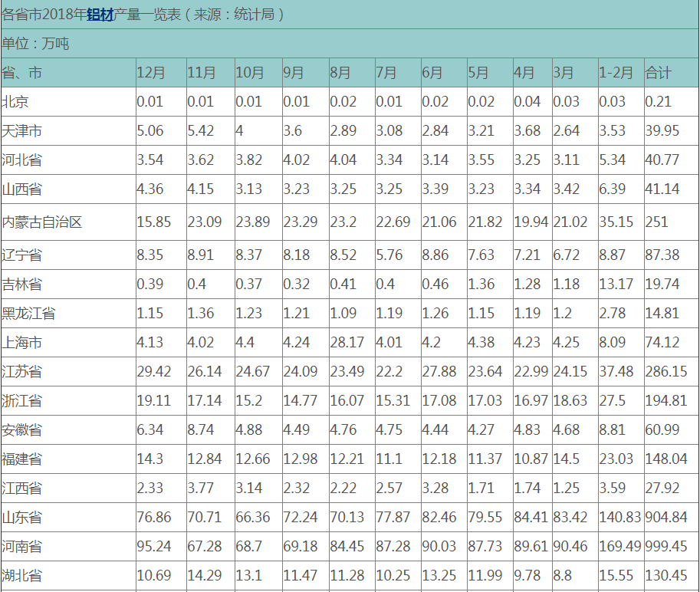Select the 湖北省 row label

(x=22, y=576)
